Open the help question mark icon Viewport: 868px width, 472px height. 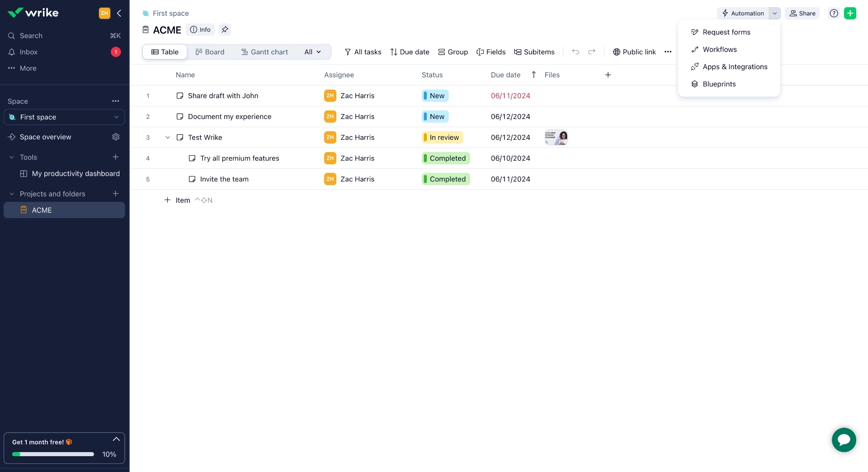click(x=834, y=14)
